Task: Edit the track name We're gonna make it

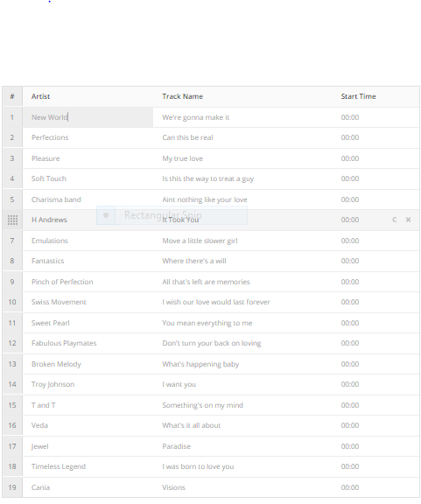Action: pyautogui.click(x=195, y=117)
